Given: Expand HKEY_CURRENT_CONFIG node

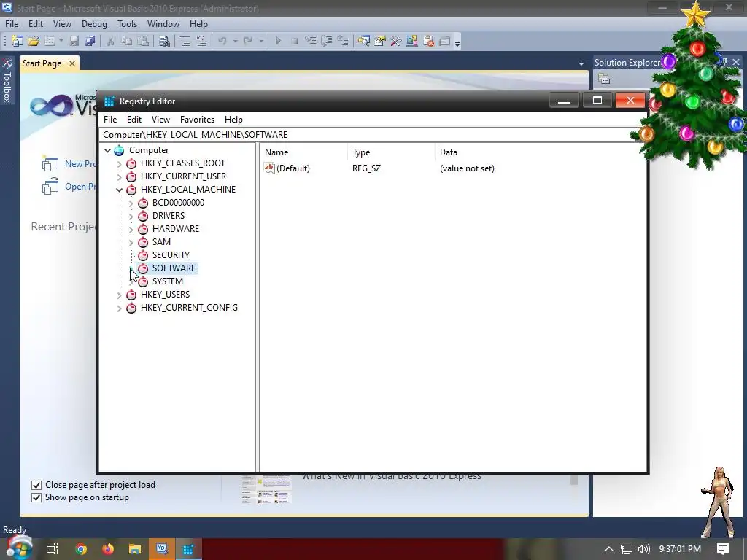Looking at the screenshot, I should pos(119,308).
